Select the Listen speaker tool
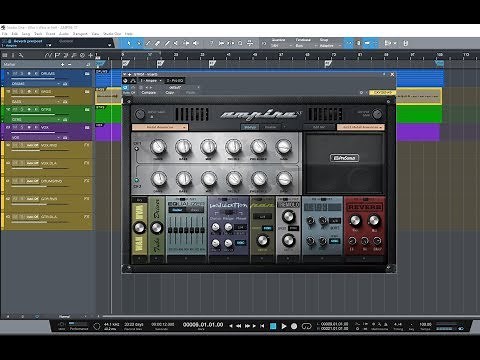 pyautogui.click(x=196, y=43)
